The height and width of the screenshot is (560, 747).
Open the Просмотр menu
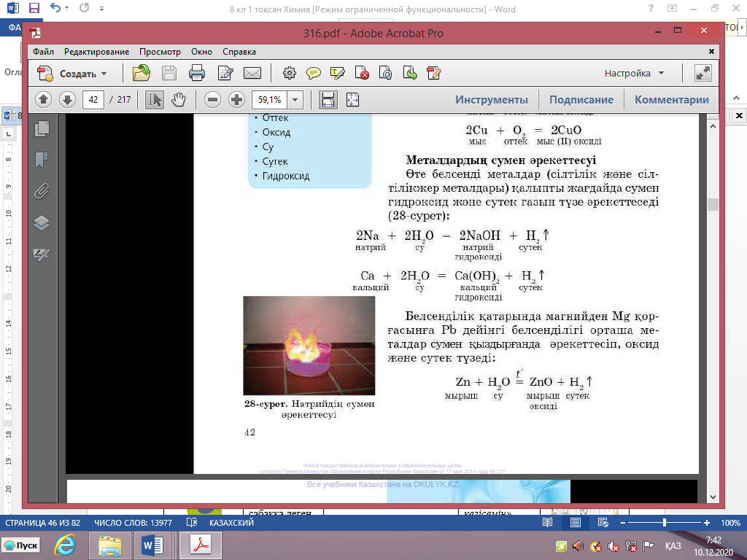(x=160, y=52)
